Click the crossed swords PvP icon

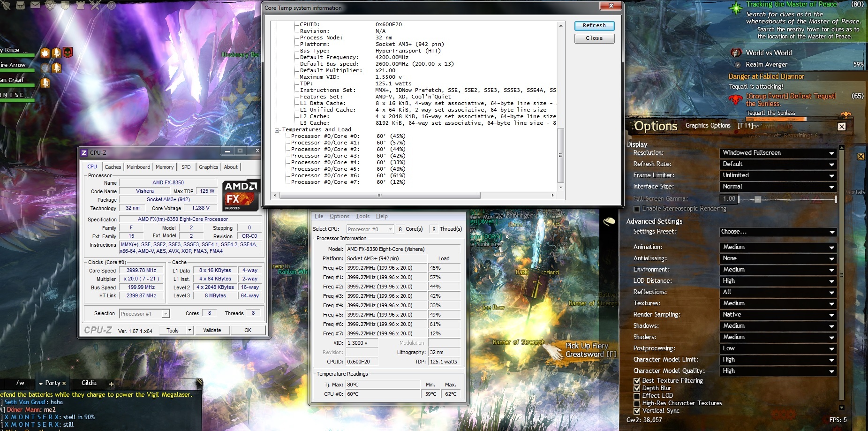tap(96, 6)
